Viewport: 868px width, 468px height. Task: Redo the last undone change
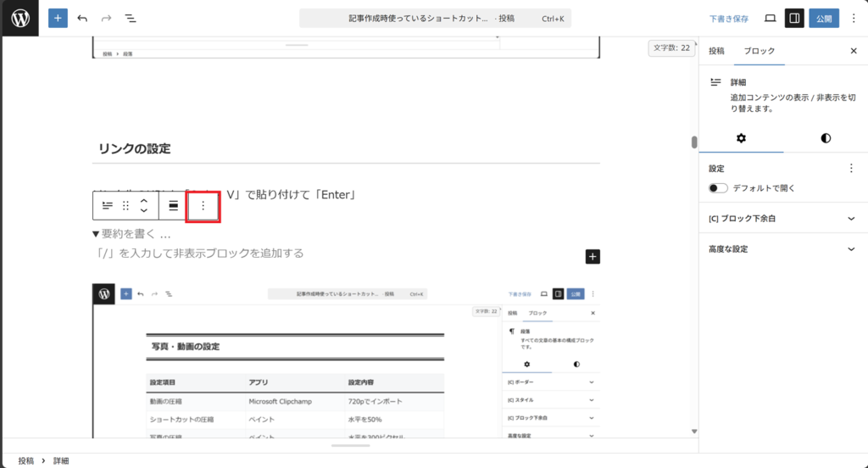(106, 18)
